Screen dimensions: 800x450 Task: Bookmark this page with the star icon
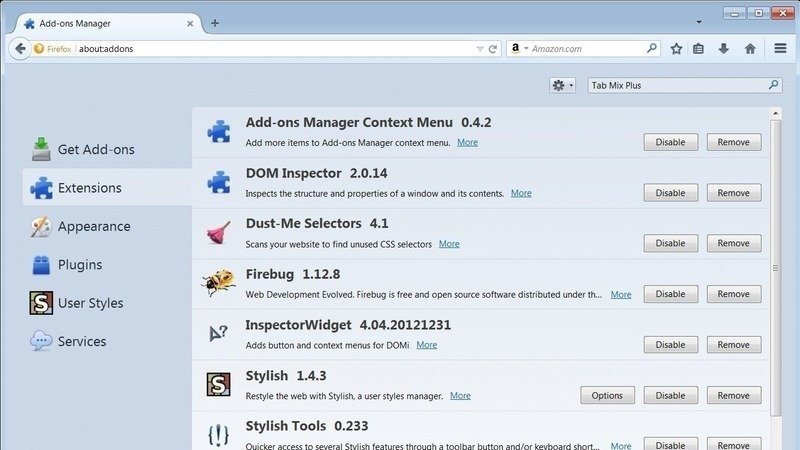tap(677, 49)
